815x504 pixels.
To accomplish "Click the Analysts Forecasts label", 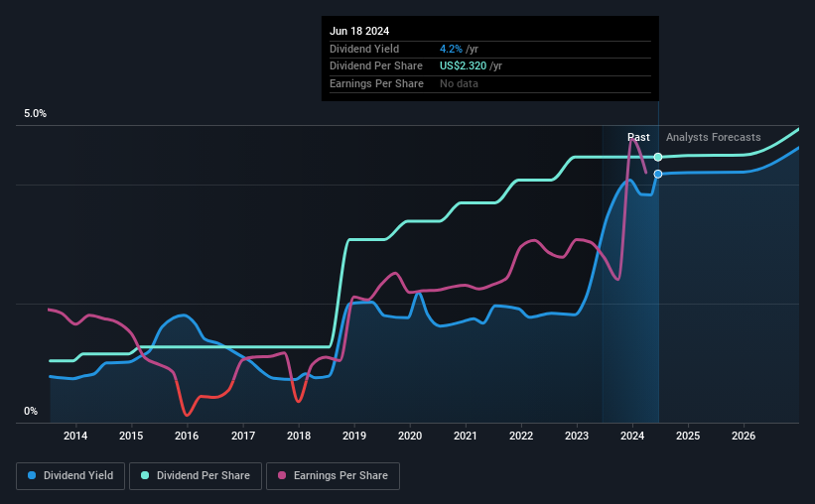I will [x=713, y=137].
